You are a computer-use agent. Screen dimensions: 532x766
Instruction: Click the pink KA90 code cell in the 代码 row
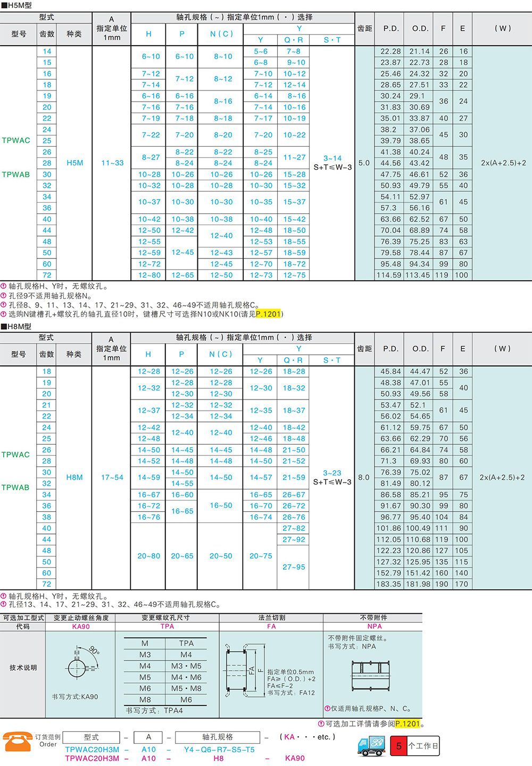click(x=81, y=627)
